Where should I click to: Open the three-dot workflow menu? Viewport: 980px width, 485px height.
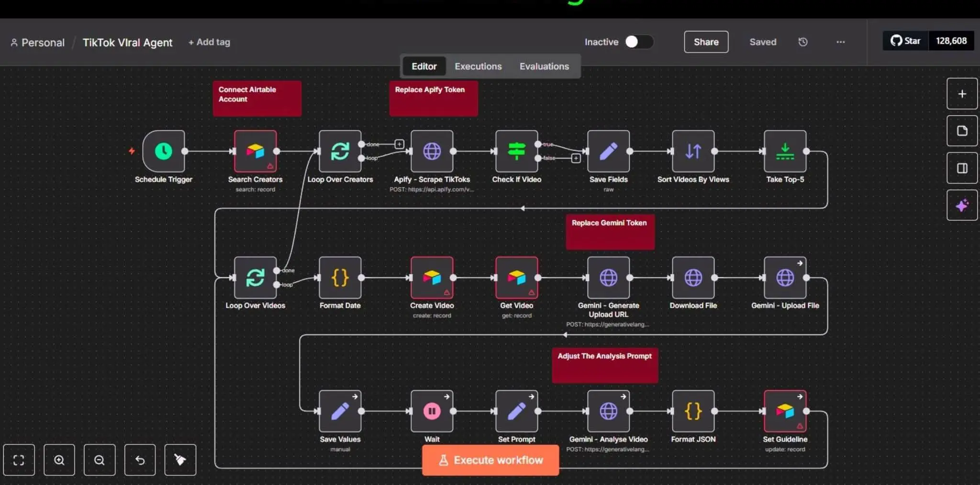point(840,42)
